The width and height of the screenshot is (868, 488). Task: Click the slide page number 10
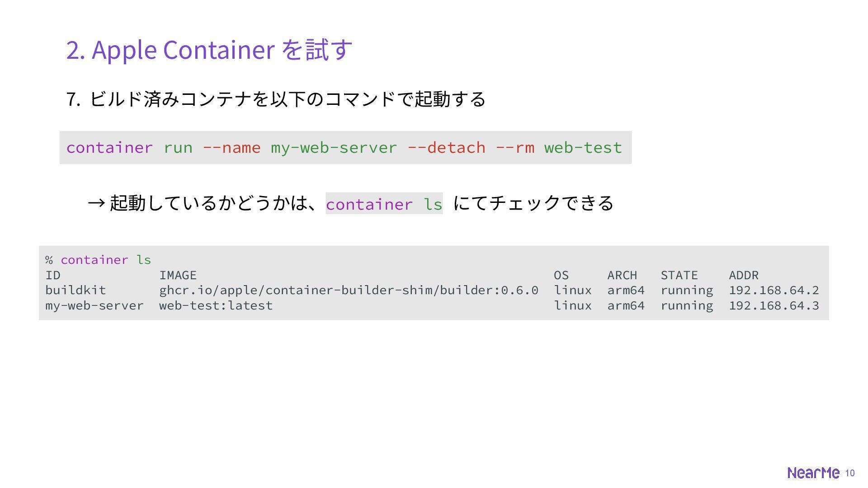tap(850, 473)
